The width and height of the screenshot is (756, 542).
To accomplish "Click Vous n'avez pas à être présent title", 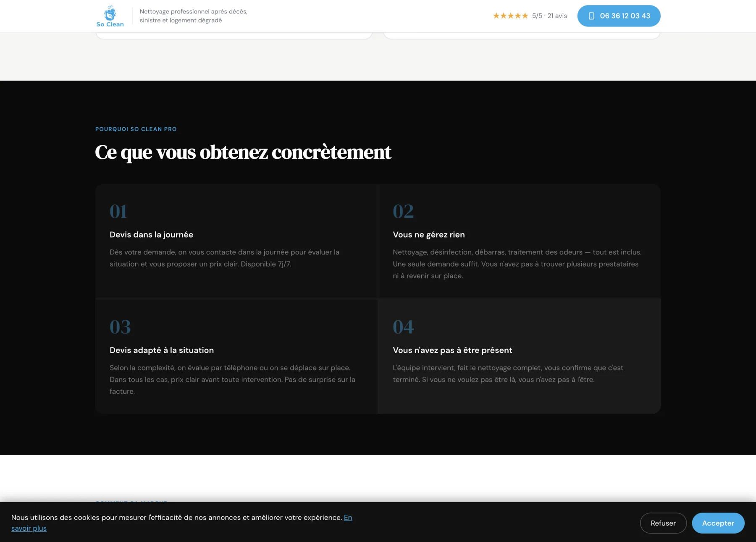I will click(x=452, y=350).
